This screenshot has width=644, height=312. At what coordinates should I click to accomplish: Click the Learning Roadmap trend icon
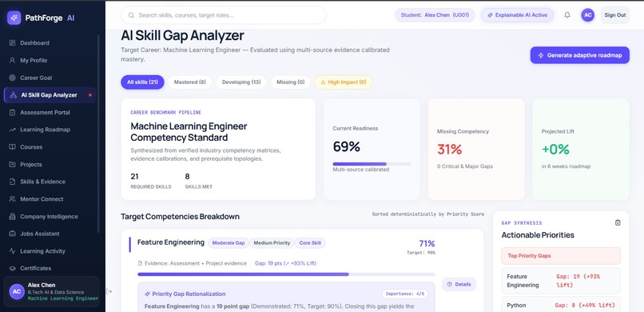[x=12, y=130]
